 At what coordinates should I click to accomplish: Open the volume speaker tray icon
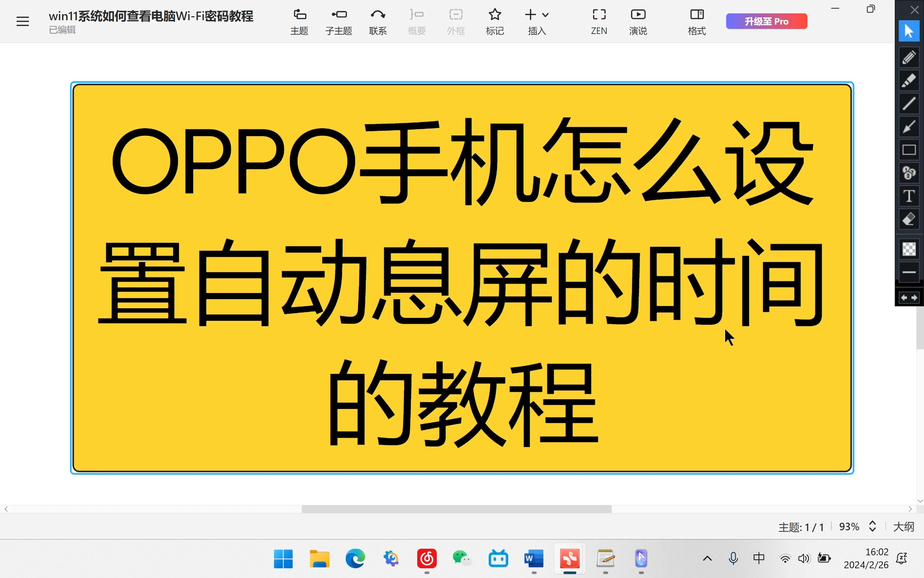804,559
